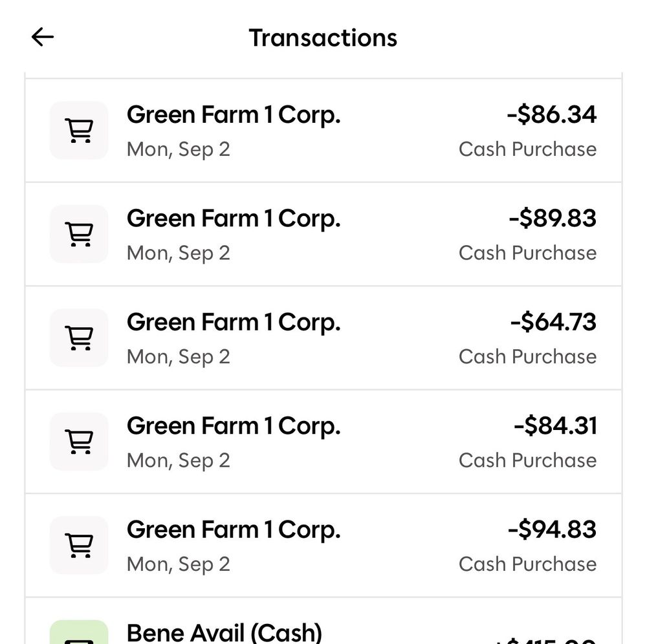Tap cart icon for $89.83 purchase

pyautogui.click(x=79, y=234)
